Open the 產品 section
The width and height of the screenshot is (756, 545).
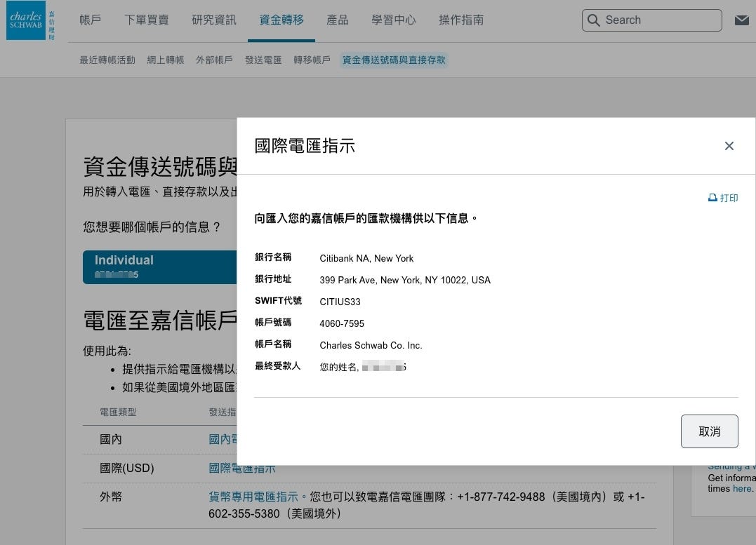(337, 20)
